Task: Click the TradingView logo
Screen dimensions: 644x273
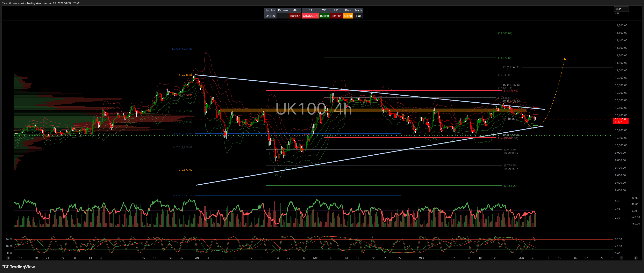Action: [19, 267]
